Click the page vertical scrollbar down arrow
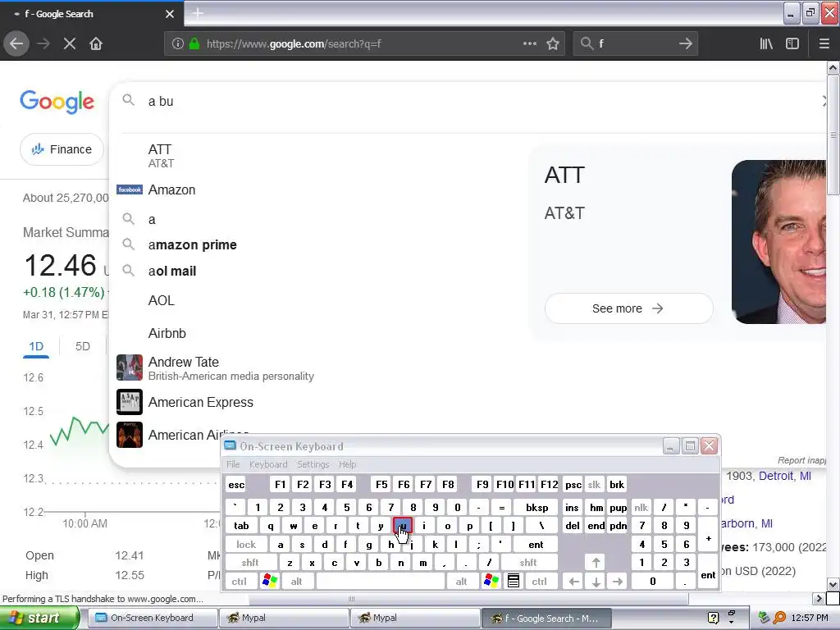Screen dimensions: 840x630 pos(833,584)
